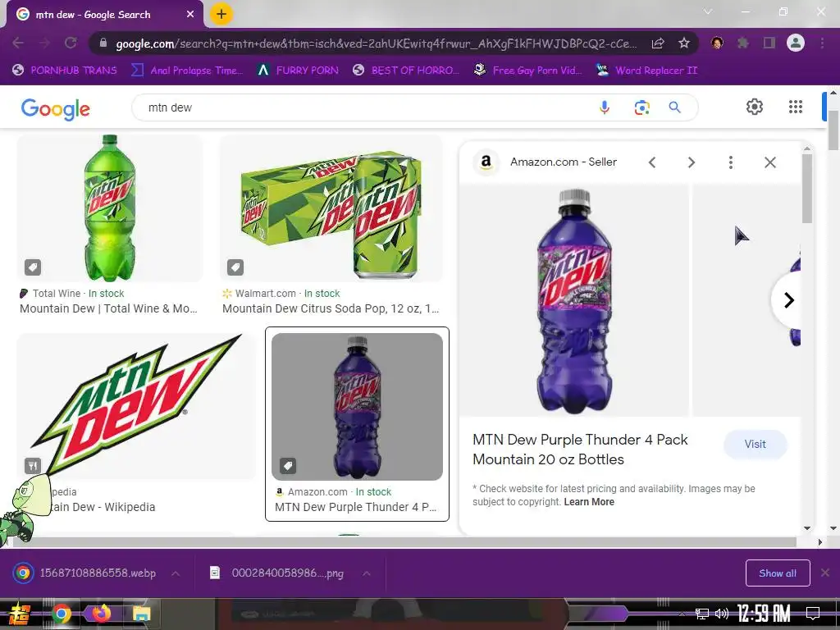This screenshot has width=840, height=630.
Task: Bookmark this page with star icon
Action: coord(683,43)
